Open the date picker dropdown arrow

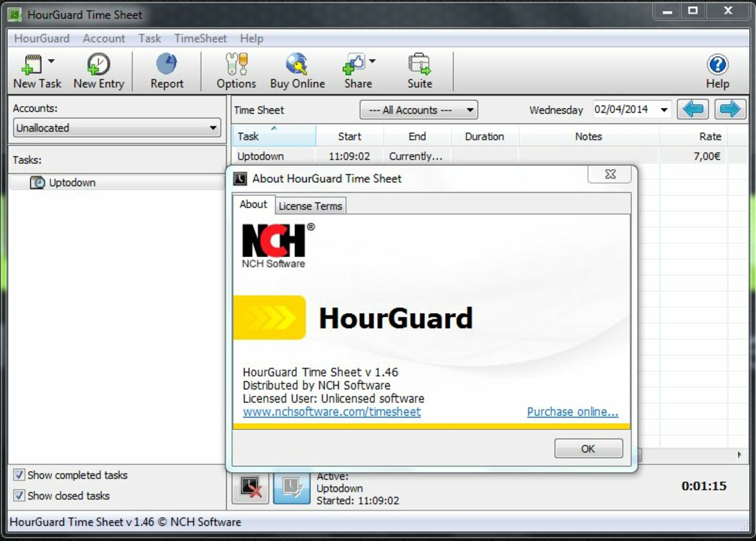pyautogui.click(x=664, y=110)
